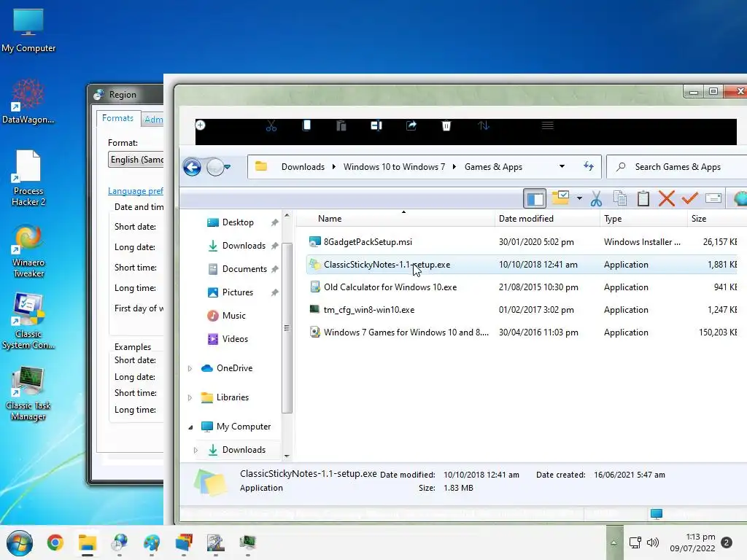Open pinned Downloads in quick access list
The height and width of the screenshot is (560, 747).
click(244, 246)
